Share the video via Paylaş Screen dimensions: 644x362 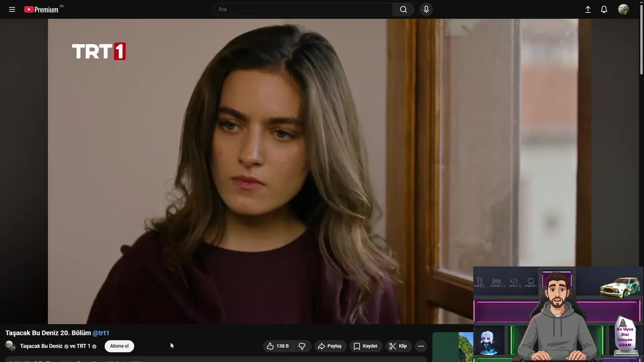(330, 346)
